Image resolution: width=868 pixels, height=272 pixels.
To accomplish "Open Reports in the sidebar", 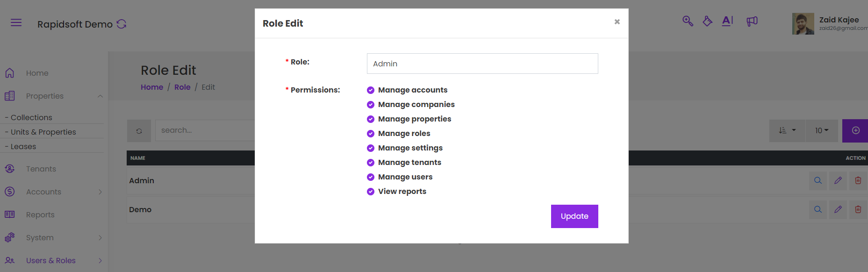I will pos(40,215).
